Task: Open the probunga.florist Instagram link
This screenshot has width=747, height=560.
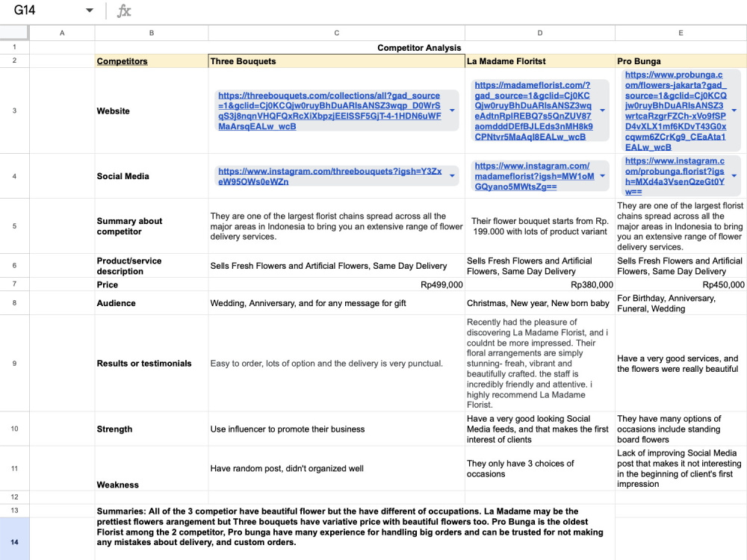Action: 675,176
